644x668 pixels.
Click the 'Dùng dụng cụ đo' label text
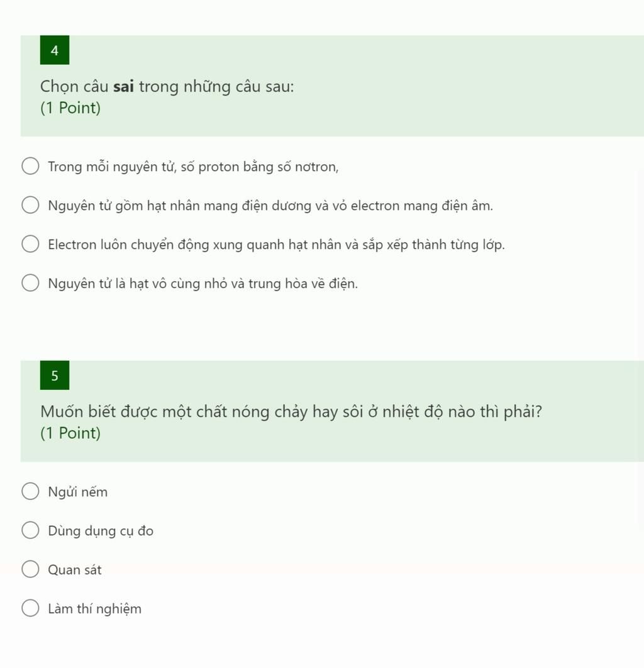101,532
